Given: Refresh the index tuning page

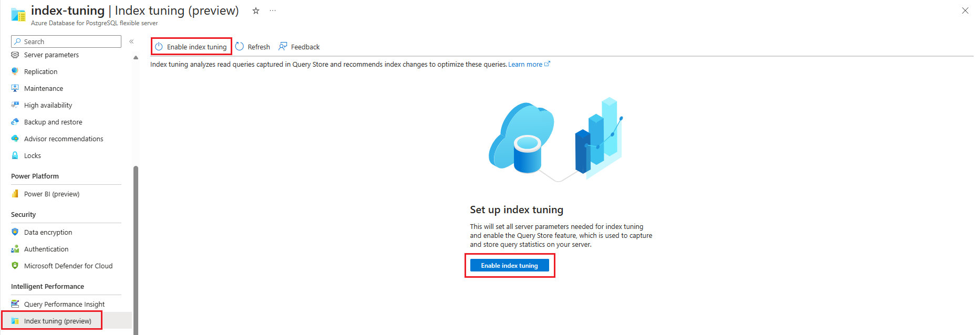Looking at the screenshot, I should click(253, 47).
